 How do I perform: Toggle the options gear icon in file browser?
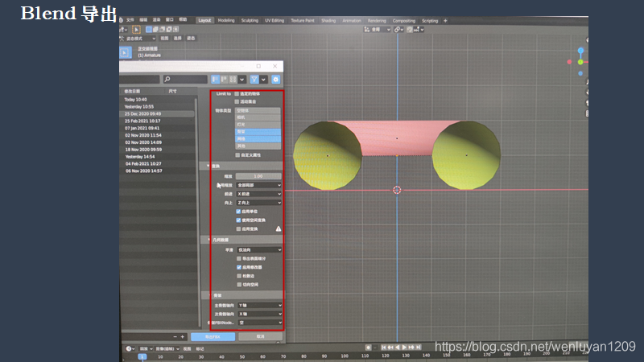275,79
